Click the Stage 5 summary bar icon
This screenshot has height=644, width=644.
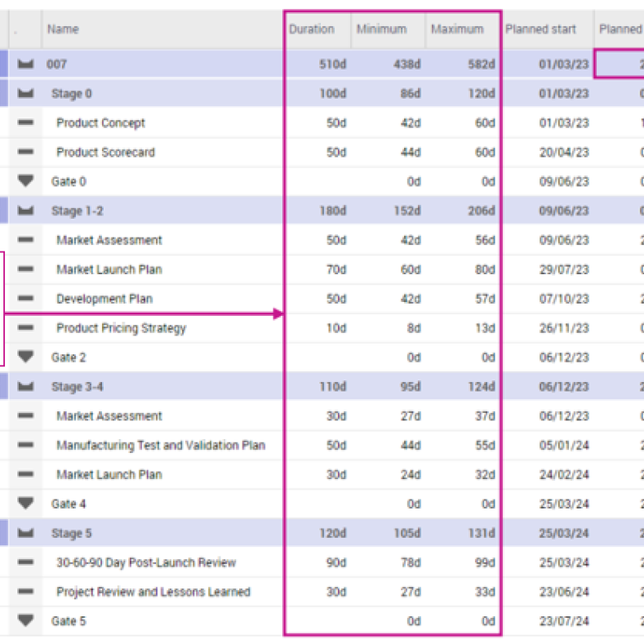pyautogui.click(x=25, y=533)
